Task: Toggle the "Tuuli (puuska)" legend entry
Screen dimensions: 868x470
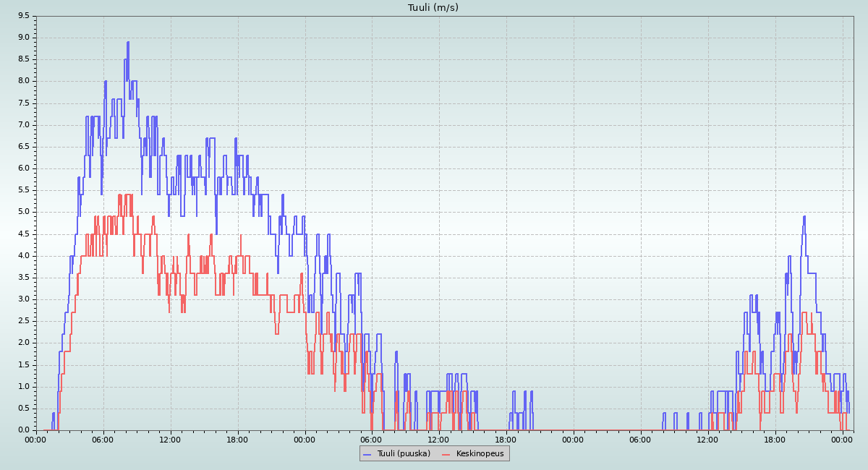Action: tap(403, 454)
